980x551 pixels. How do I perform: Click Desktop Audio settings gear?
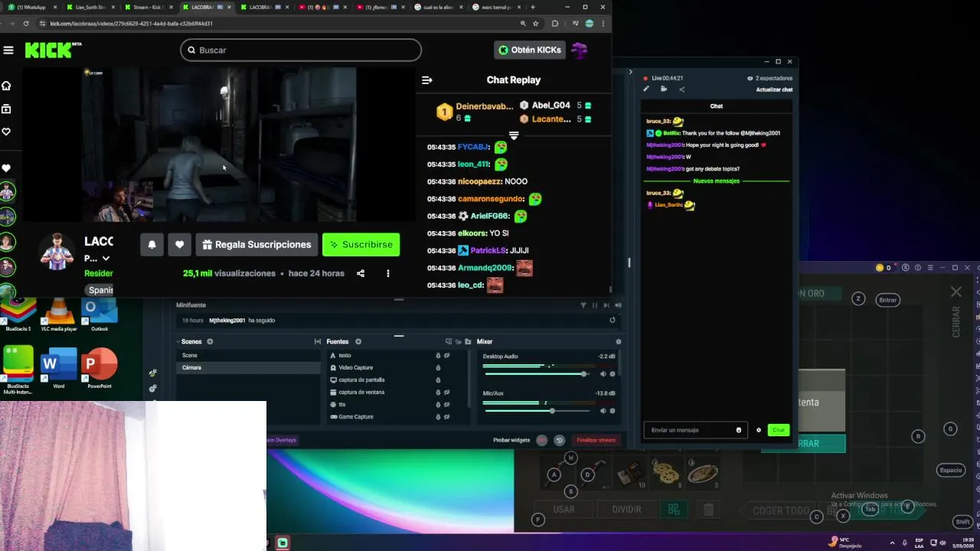[612, 374]
